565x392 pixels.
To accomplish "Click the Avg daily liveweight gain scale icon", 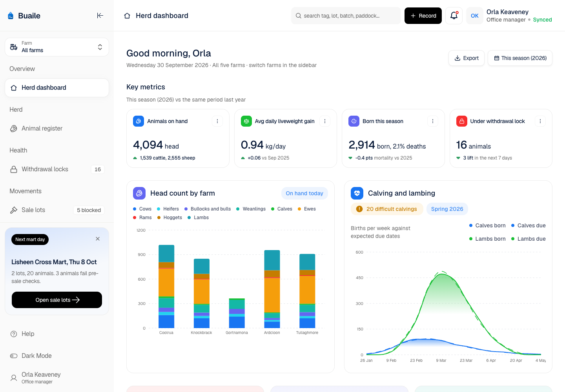I will (x=246, y=121).
